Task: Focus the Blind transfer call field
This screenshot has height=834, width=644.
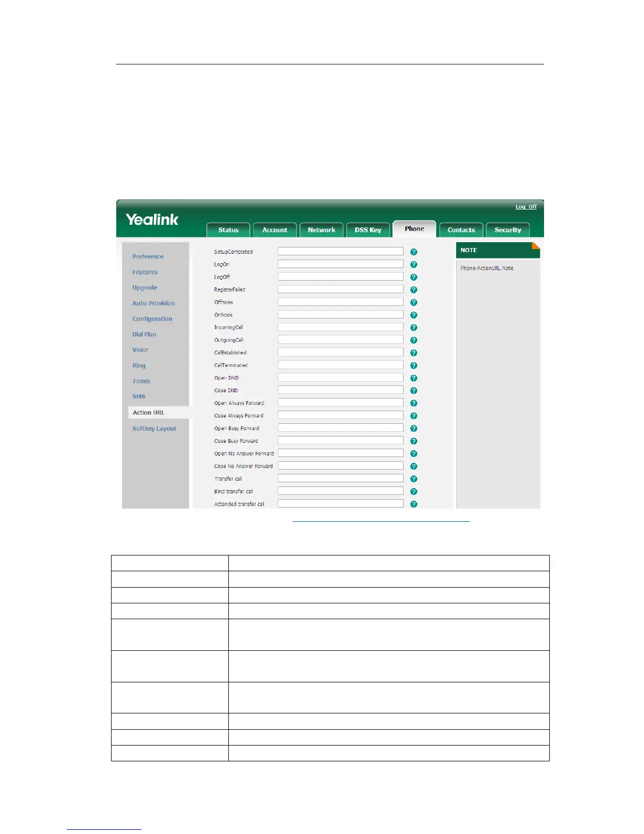Action: pyautogui.click(x=340, y=491)
